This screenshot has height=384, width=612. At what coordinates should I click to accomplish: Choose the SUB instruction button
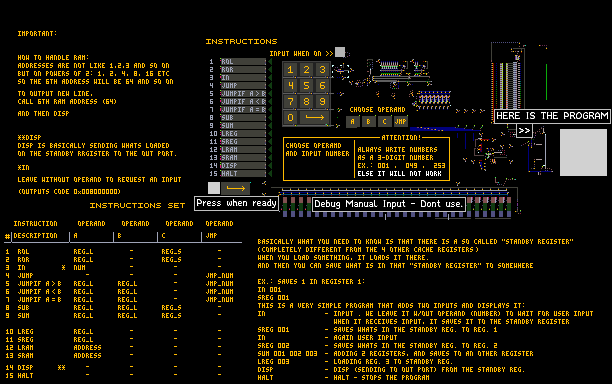click(x=243, y=117)
